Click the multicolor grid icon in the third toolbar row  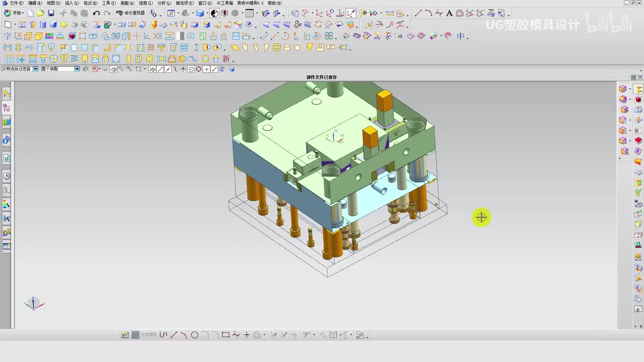tap(49, 36)
